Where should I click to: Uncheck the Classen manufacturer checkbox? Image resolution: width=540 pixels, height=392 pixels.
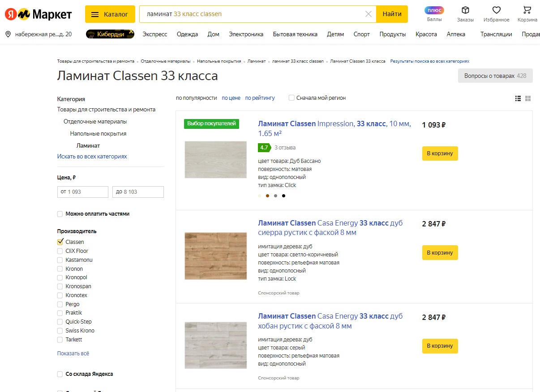(x=60, y=242)
